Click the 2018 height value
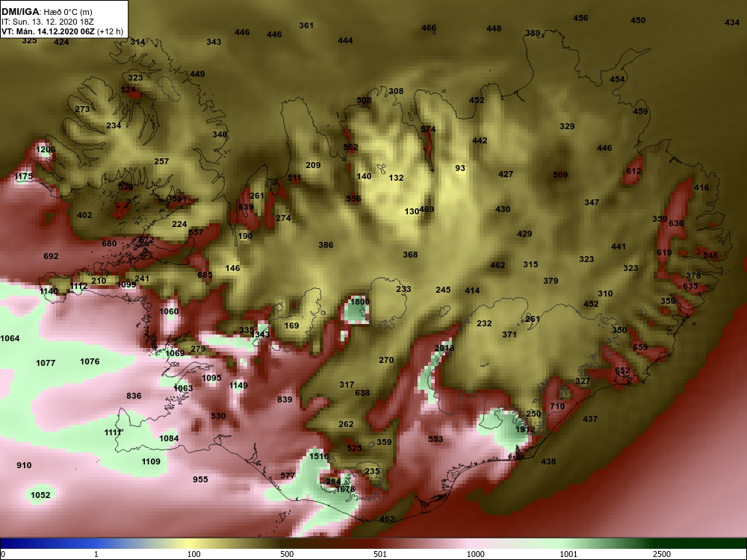Viewport: 747px width, 560px height. click(x=444, y=348)
